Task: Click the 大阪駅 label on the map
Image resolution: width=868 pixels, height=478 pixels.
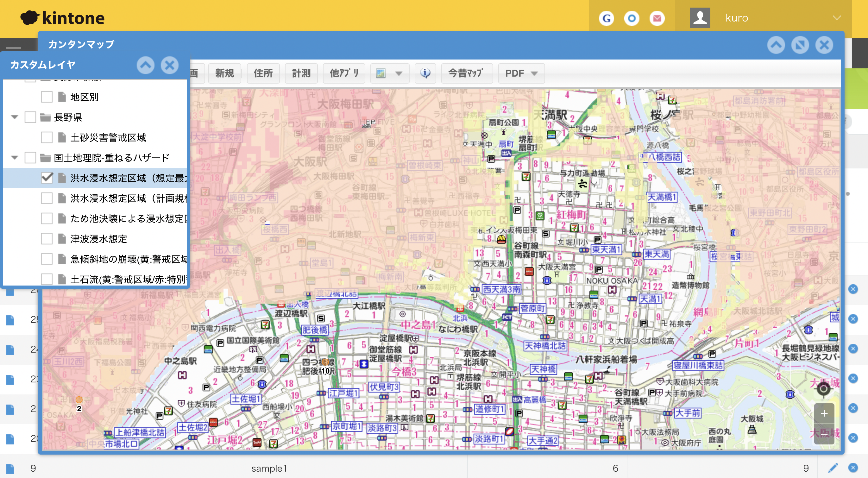Action: (x=310, y=161)
